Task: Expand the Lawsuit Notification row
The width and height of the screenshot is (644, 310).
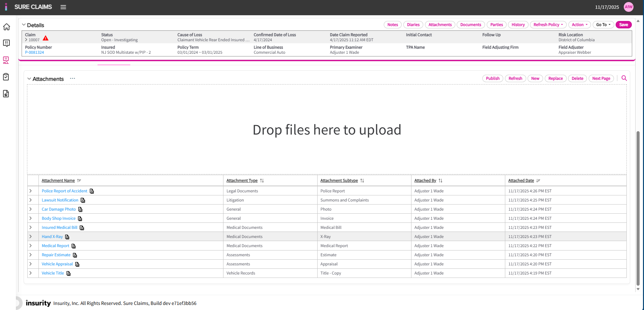Action: pyautogui.click(x=31, y=200)
